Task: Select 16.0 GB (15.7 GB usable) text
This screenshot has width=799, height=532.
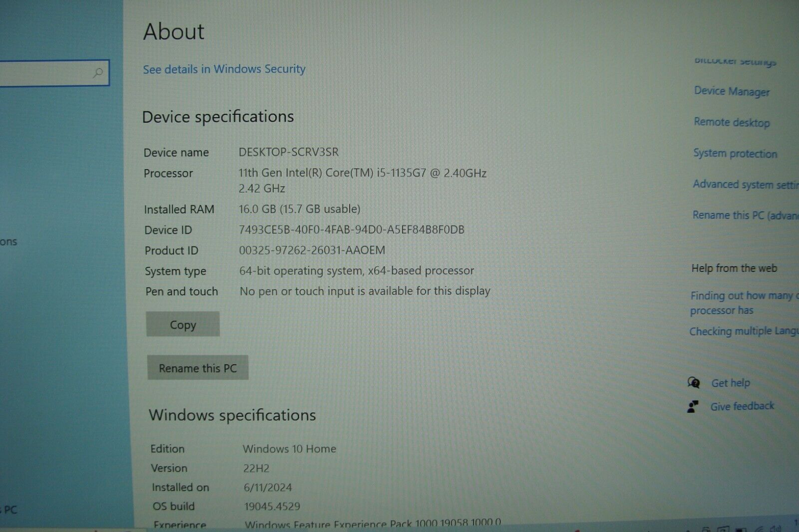Action: pyautogui.click(x=300, y=209)
